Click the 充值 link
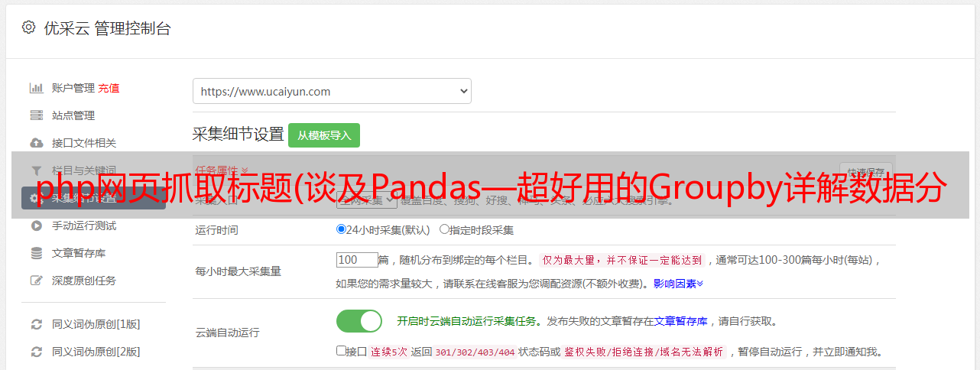The height and width of the screenshot is (370, 980). click(x=109, y=88)
